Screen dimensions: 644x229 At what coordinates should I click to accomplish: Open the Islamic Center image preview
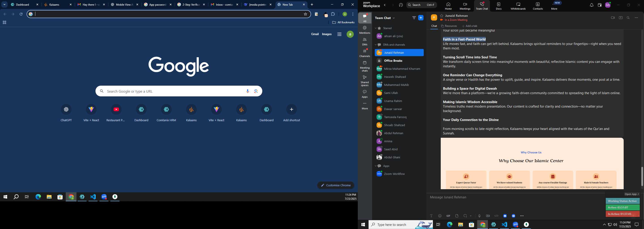click(532, 163)
